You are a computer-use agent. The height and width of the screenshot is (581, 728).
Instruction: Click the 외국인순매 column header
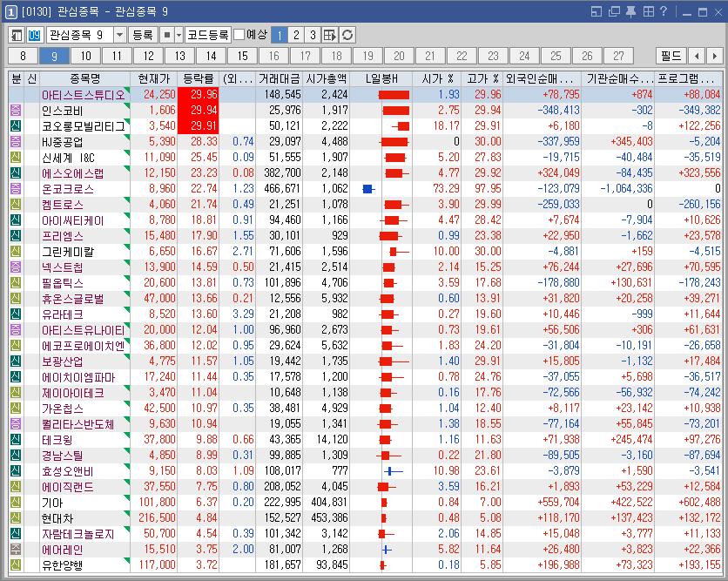pos(543,78)
